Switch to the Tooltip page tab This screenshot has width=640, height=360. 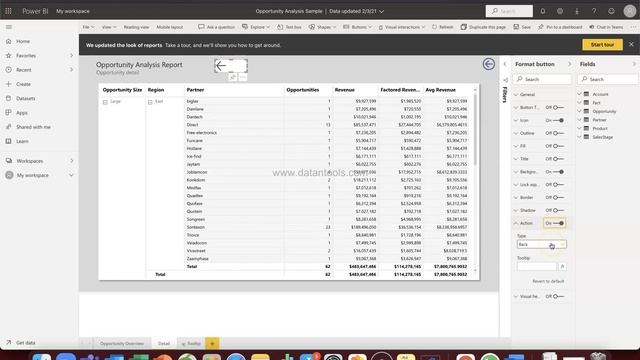[x=191, y=344]
